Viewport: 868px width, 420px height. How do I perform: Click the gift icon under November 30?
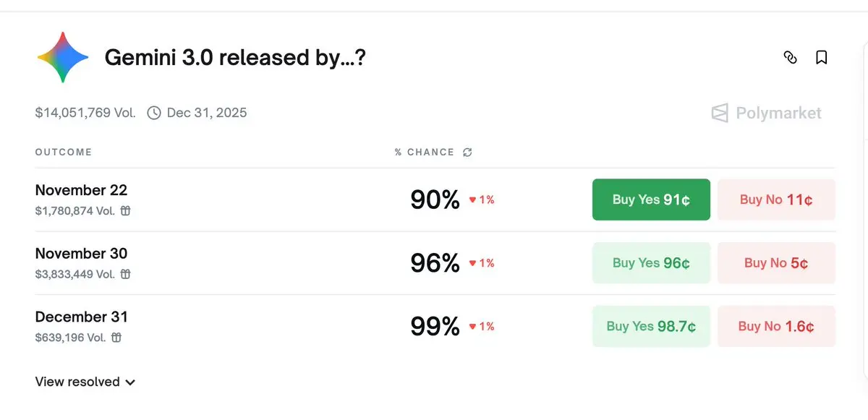[x=126, y=275]
